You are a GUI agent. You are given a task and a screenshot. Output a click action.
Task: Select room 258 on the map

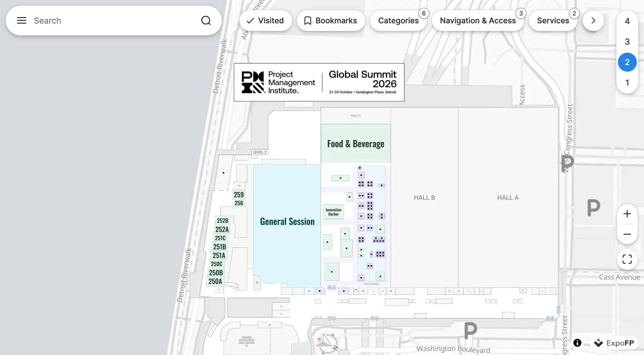(x=238, y=203)
